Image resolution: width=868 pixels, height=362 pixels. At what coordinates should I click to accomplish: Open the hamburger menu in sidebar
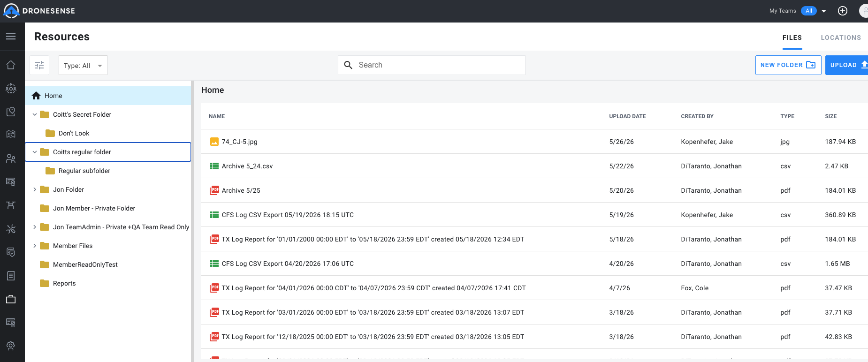tap(11, 37)
